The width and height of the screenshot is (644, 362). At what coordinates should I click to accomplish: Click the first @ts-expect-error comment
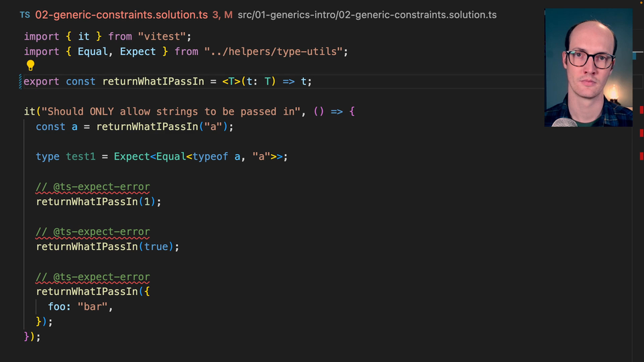click(93, 187)
